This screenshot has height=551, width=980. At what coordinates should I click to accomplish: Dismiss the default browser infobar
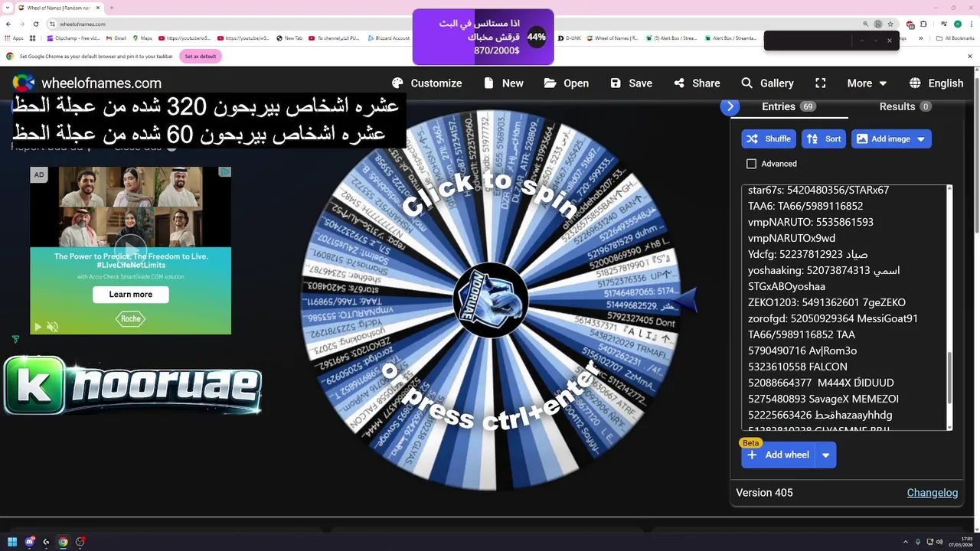(970, 56)
